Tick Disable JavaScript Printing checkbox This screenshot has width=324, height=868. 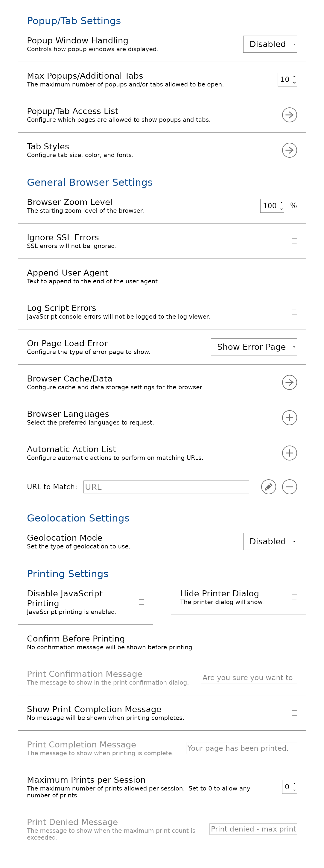[x=142, y=602]
